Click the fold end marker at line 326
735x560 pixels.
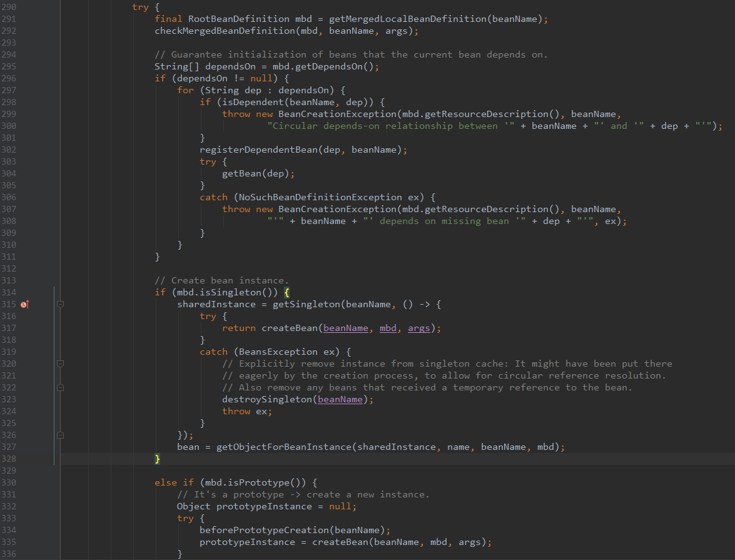point(61,435)
